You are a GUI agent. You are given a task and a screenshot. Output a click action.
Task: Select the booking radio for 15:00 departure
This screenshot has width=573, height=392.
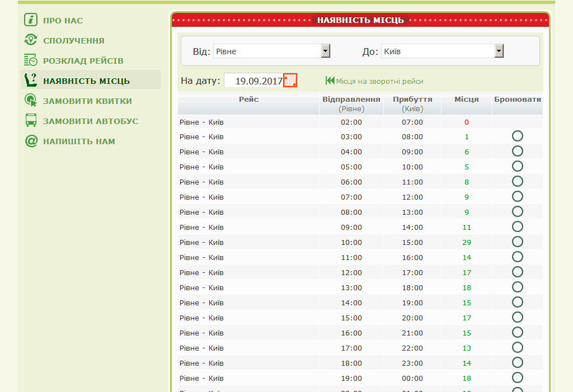pyautogui.click(x=518, y=317)
